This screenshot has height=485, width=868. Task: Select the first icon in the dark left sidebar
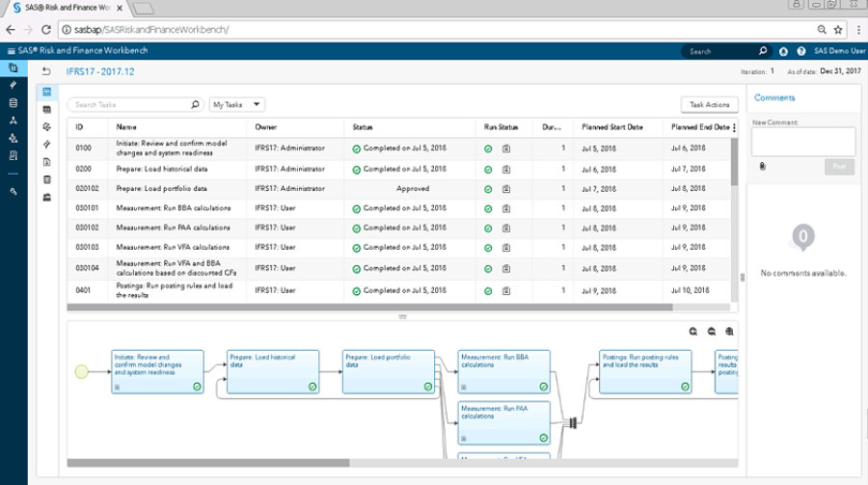pos(14,68)
